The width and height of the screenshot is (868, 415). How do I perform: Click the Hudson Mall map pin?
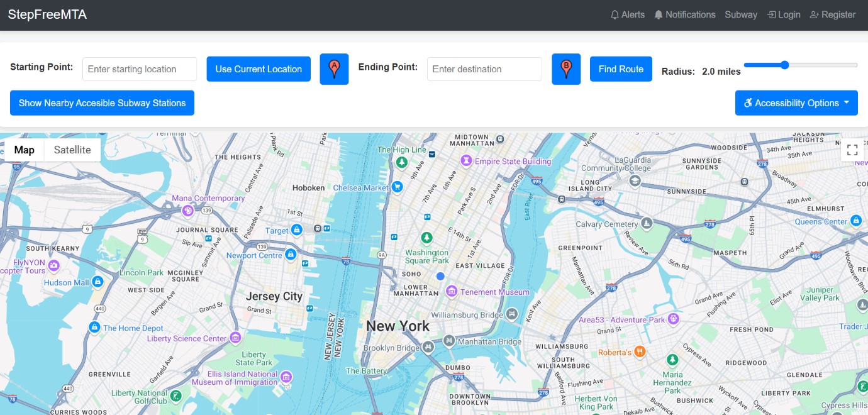click(x=97, y=282)
